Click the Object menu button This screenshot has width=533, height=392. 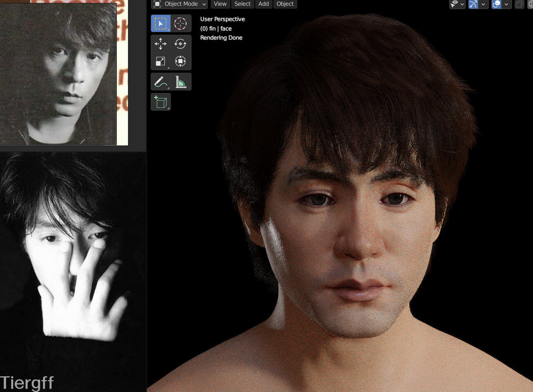tap(285, 4)
